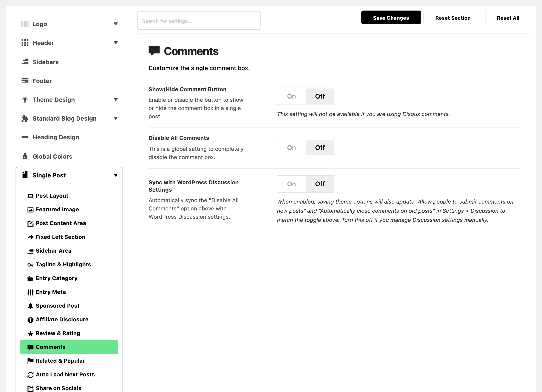Click the Theme Design lightbulb icon
Viewport: 542px width, 392px height.
(25, 100)
